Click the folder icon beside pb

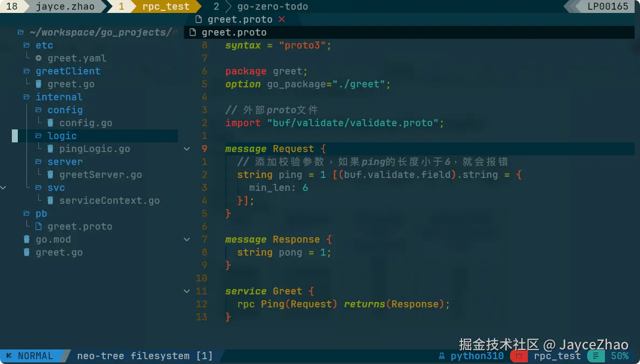[26, 214]
